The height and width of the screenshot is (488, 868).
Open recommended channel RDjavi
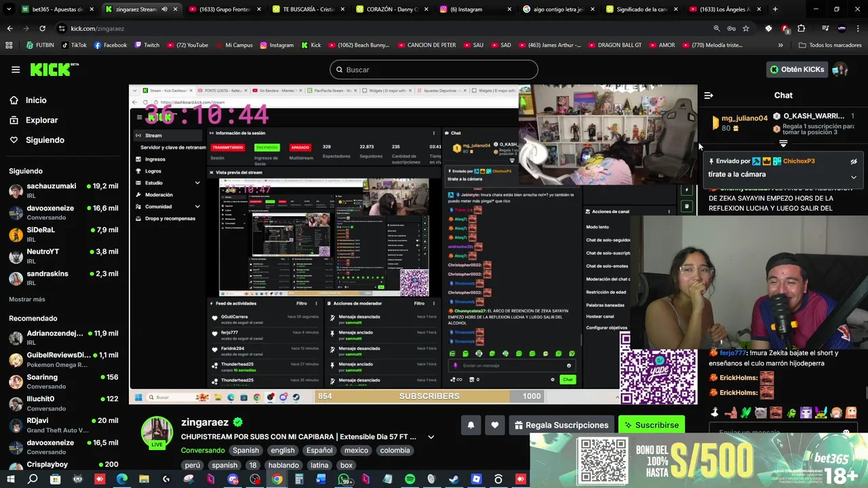coord(64,425)
